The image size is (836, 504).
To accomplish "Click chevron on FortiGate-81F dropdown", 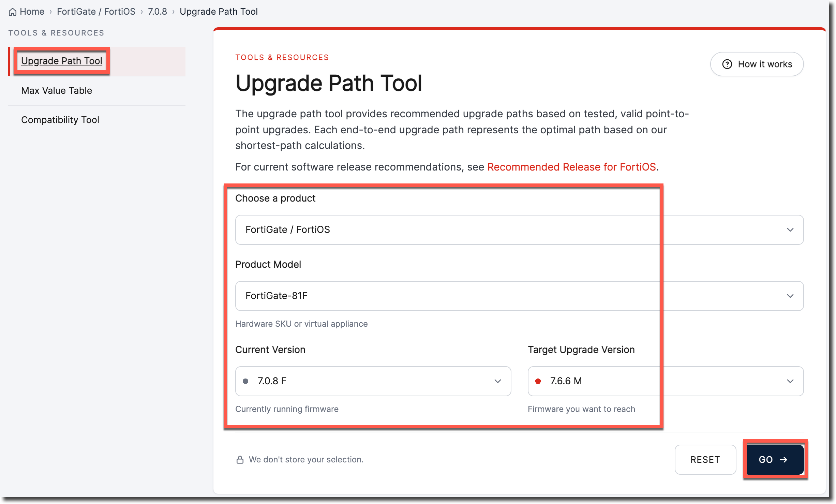I will pos(790,296).
